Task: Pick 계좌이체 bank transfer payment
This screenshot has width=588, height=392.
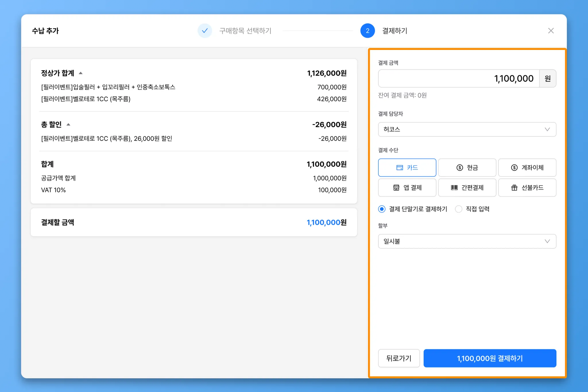Action: (x=527, y=167)
